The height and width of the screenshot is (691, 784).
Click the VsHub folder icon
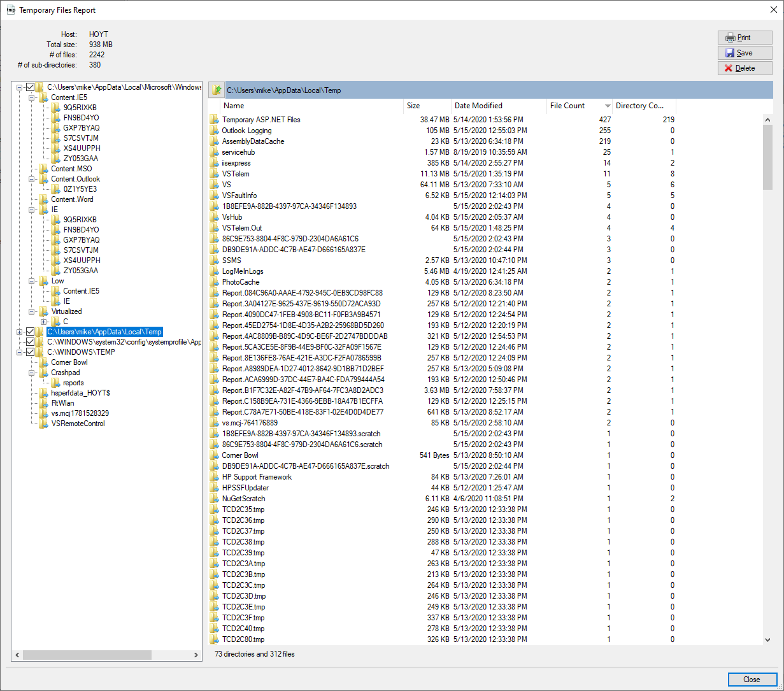click(x=215, y=217)
